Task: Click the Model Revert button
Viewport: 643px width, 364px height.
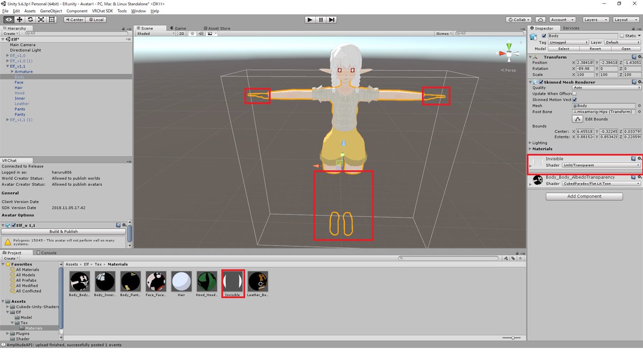Action: click(595, 49)
